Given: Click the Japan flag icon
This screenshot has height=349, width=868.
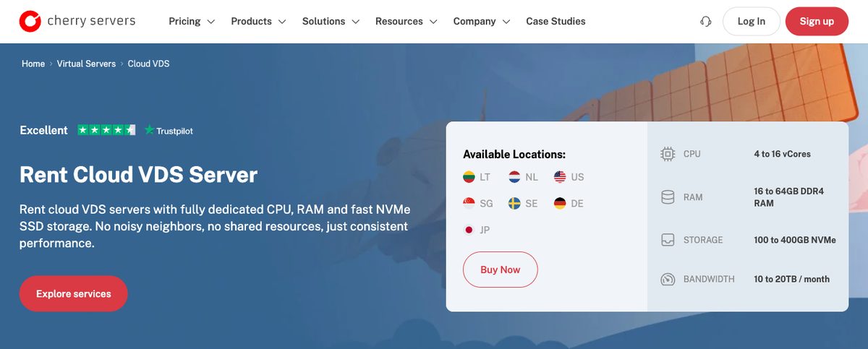Looking at the screenshot, I should (469, 230).
